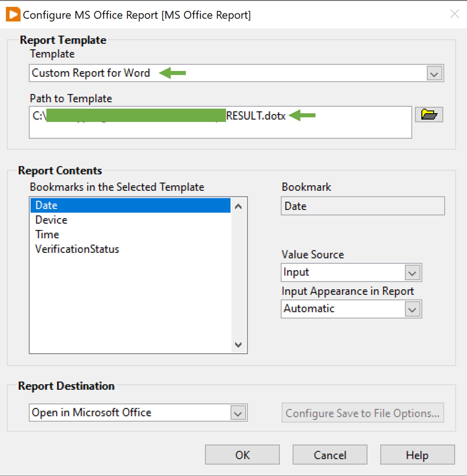The image size is (467, 476).
Task: Click Configure Save to File Options button
Action: (363, 413)
